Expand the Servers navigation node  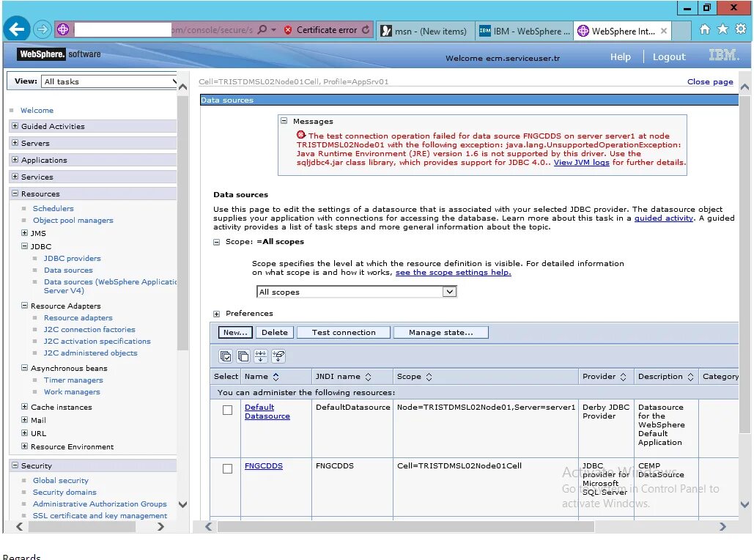(x=15, y=143)
